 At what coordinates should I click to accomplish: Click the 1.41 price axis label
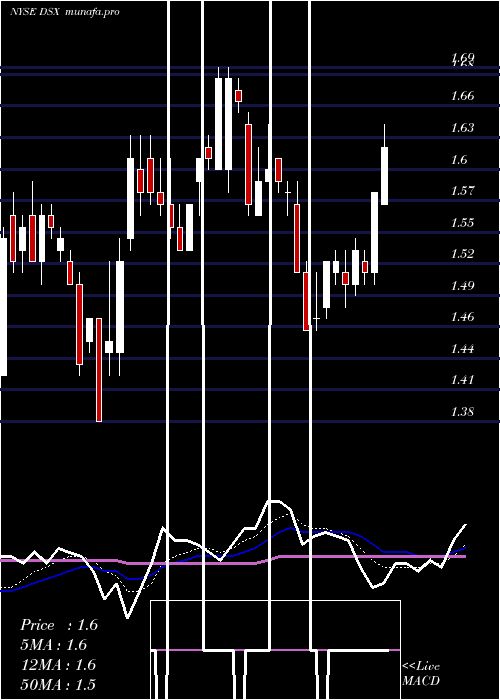pyautogui.click(x=462, y=380)
